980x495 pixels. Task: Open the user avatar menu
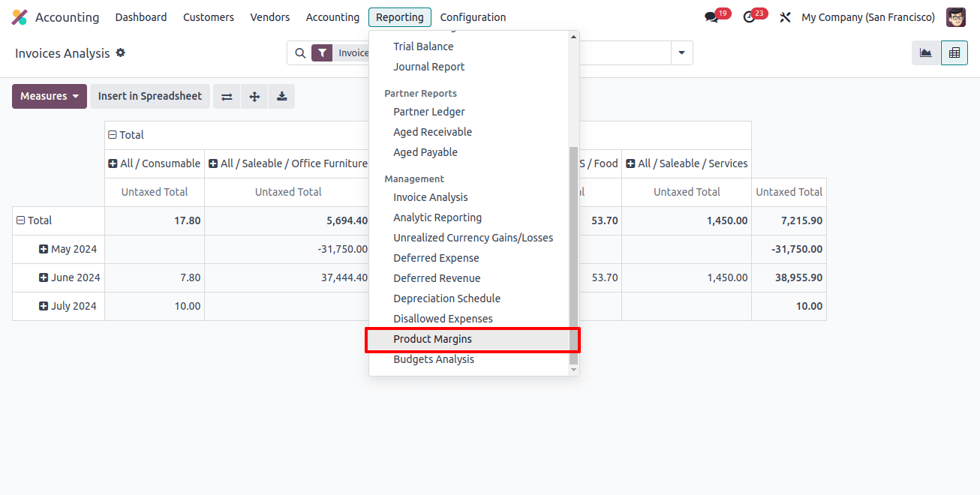(956, 17)
